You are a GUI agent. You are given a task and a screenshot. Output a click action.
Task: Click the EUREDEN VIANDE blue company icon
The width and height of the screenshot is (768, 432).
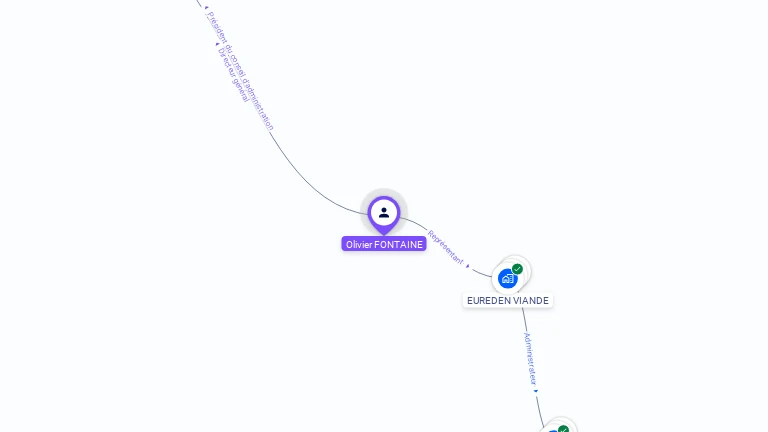point(507,279)
